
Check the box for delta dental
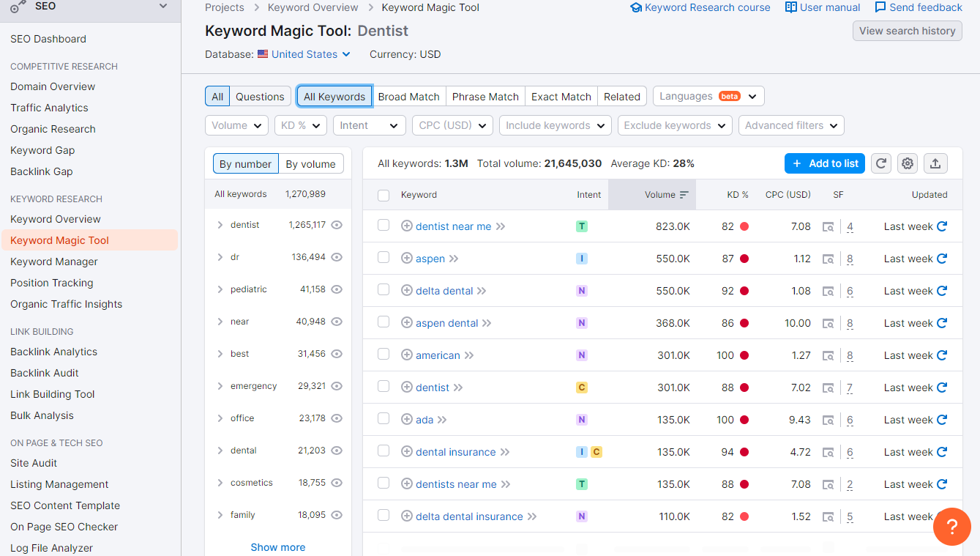coord(384,290)
